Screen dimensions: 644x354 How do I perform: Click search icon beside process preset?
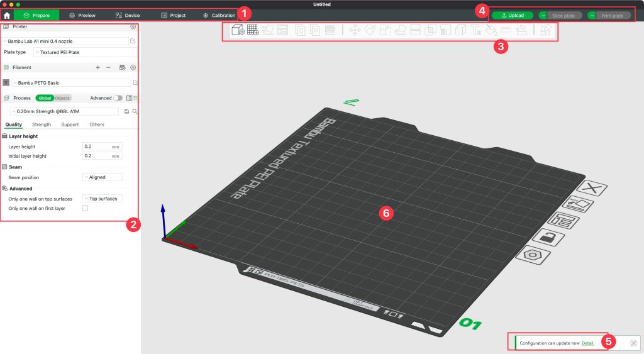click(135, 111)
